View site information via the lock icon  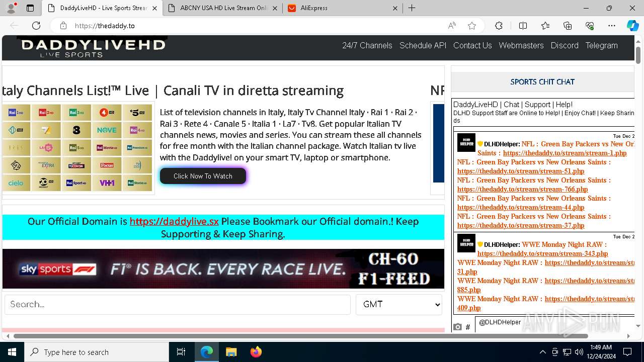coord(63,26)
